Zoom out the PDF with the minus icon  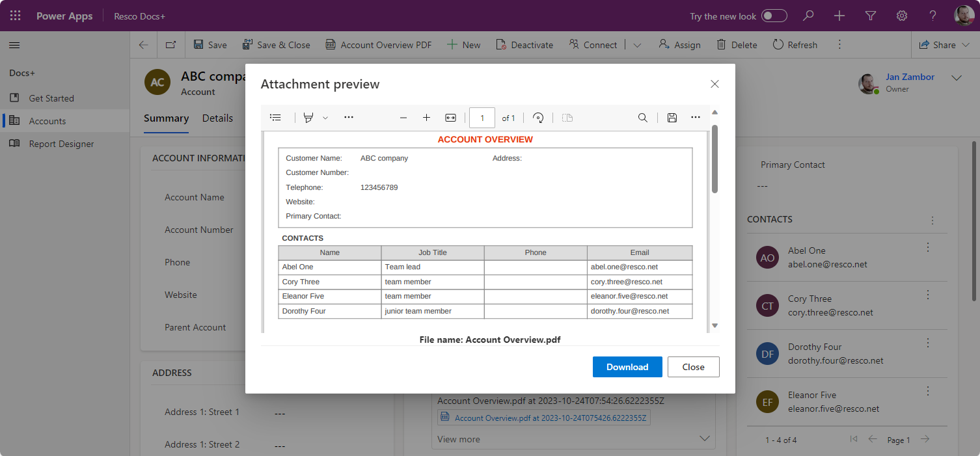(403, 118)
